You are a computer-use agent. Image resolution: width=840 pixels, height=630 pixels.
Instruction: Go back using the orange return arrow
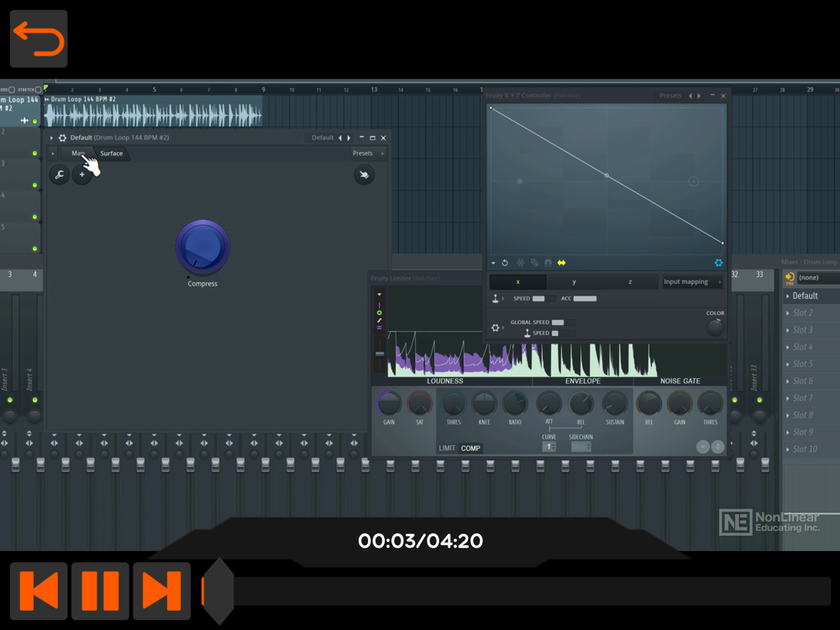pyautogui.click(x=39, y=39)
